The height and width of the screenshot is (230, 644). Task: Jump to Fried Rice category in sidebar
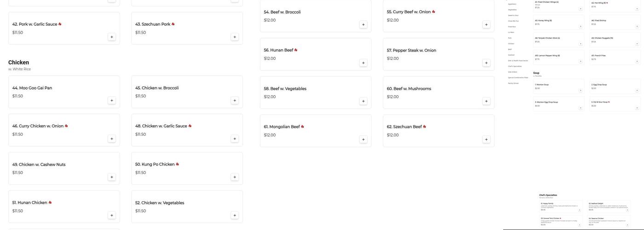coord(512,27)
